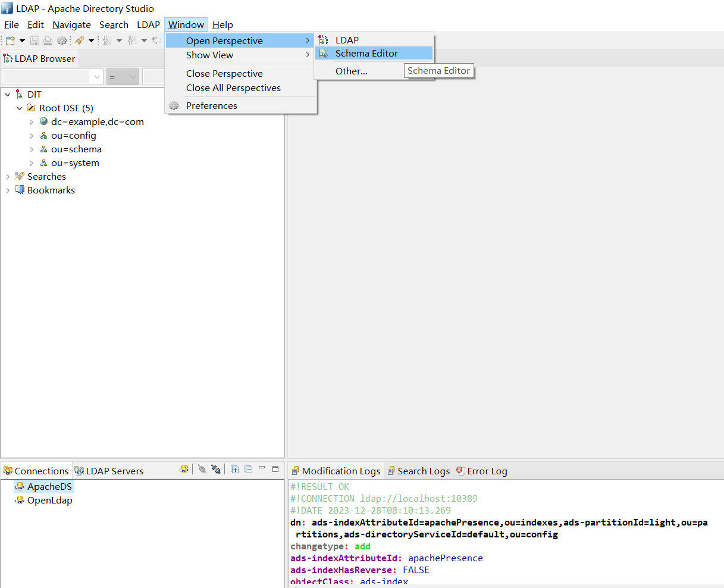Viewport: 724px width, 588px height.
Task: Click the New Connection icon in Connections panel
Action: click(184, 470)
